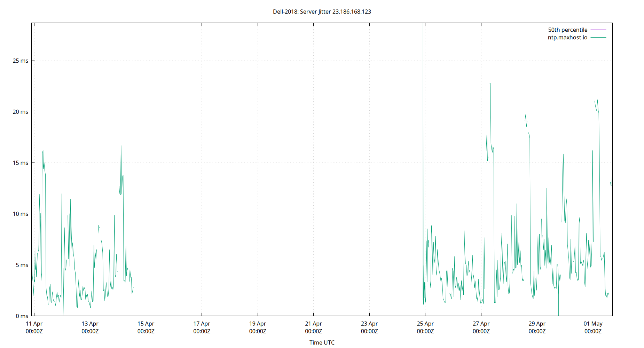
Task: Click the '01 May' x-axis date label
Action: 593,324
